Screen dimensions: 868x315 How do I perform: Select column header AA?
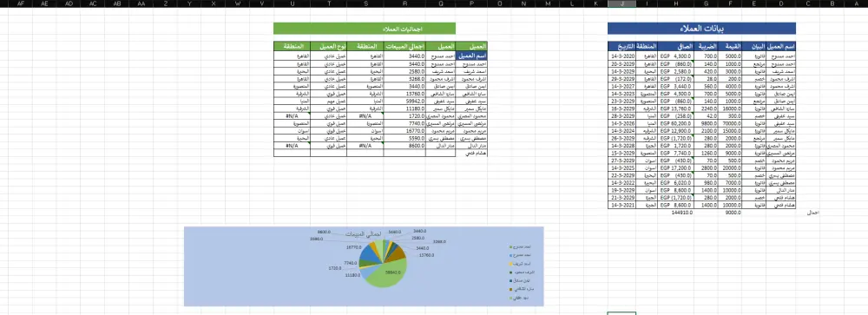pos(141,3)
